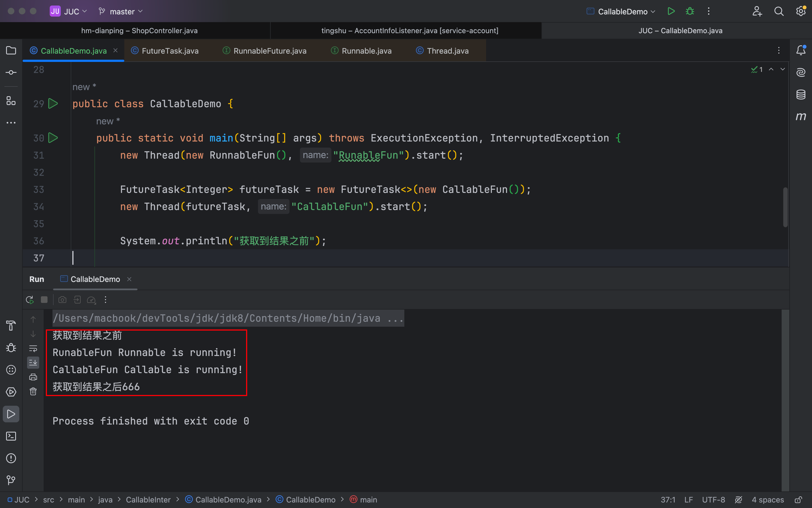Open line separator LF selector

pyautogui.click(x=689, y=500)
